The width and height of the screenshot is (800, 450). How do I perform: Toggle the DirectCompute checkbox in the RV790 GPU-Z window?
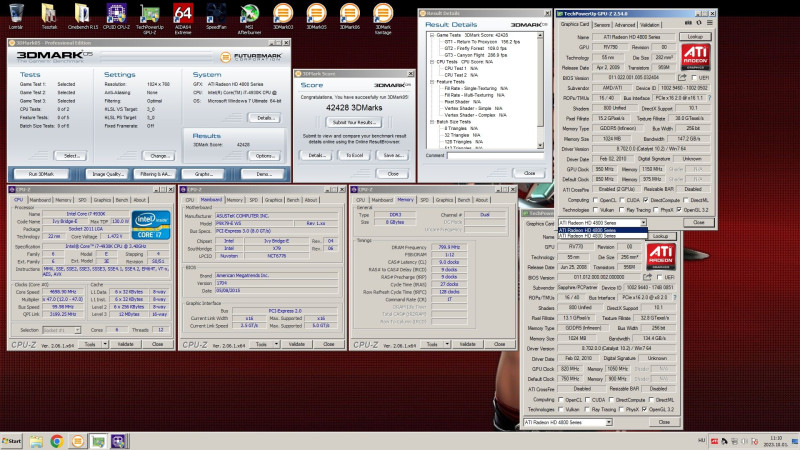point(645,201)
